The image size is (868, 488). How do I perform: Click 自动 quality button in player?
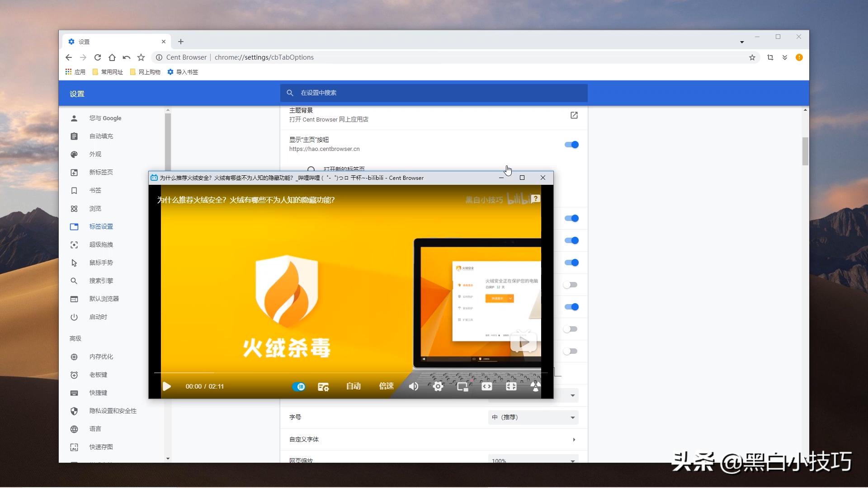[x=353, y=386]
